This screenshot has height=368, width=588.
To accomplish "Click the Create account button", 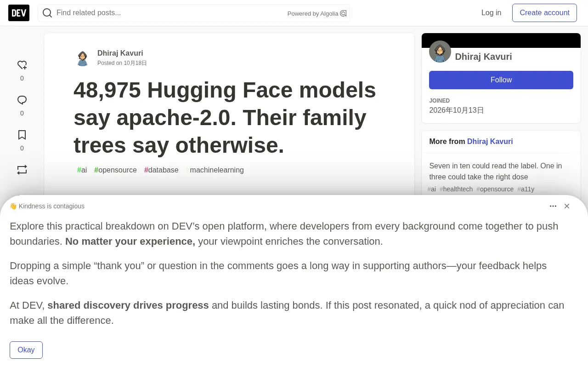I will pyautogui.click(x=544, y=13).
